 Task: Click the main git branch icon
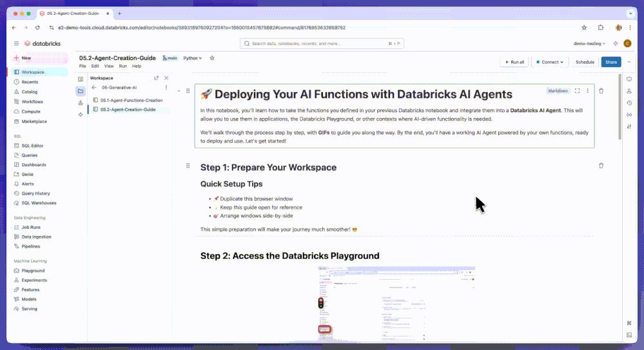(170, 58)
